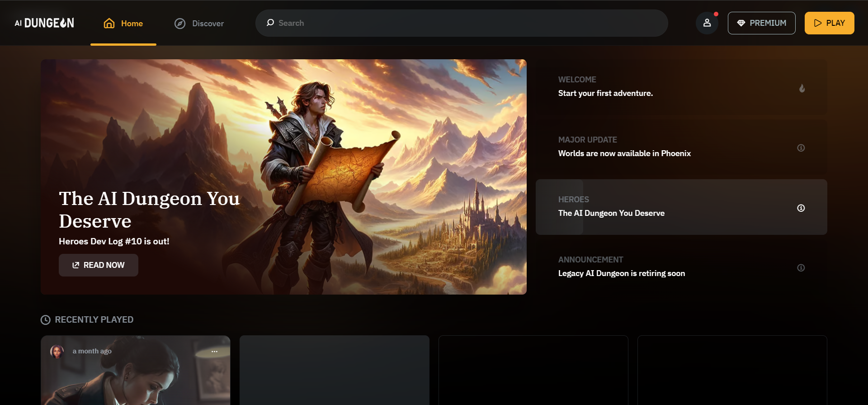Click the Recently Played clock icon
Screen dimensions: 868x405
[46, 320]
